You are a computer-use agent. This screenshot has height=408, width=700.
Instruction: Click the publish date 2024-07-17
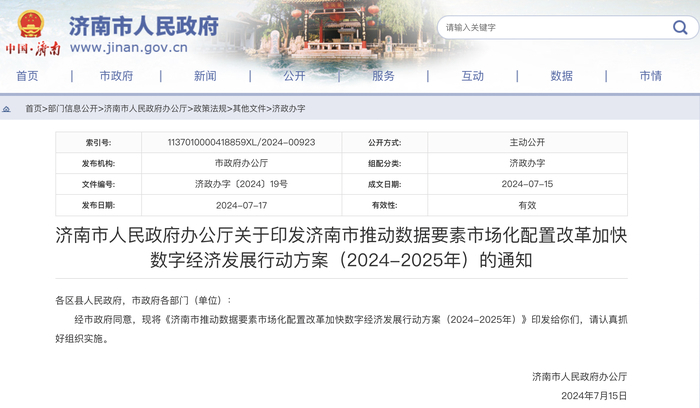(x=242, y=205)
